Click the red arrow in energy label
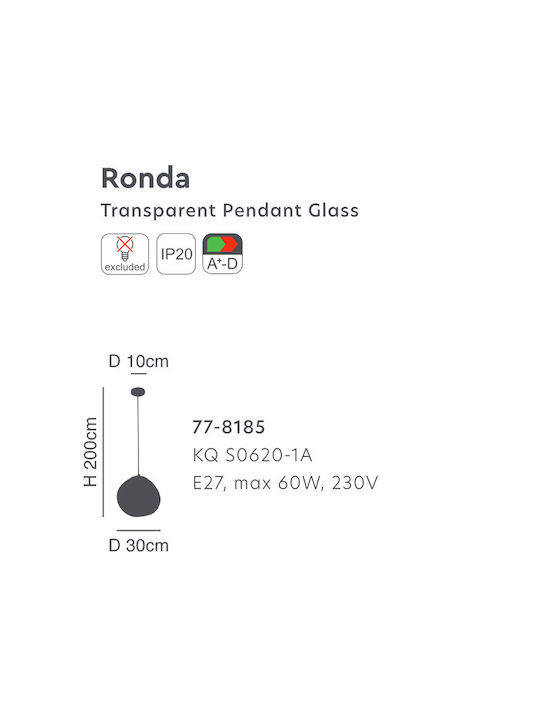 click(x=231, y=244)
